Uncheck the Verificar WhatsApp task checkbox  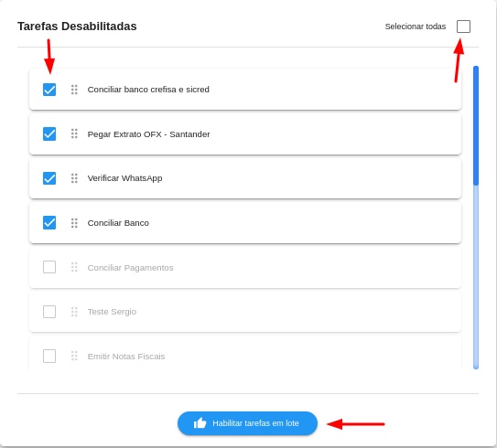[49, 178]
